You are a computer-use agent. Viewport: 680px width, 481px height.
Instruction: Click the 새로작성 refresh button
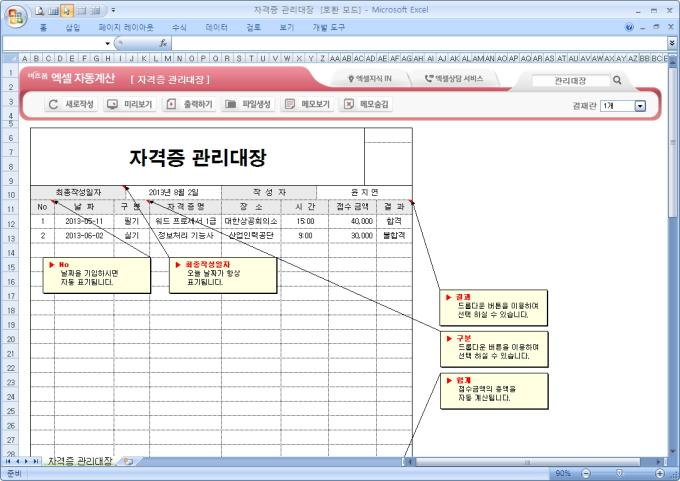coord(72,104)
